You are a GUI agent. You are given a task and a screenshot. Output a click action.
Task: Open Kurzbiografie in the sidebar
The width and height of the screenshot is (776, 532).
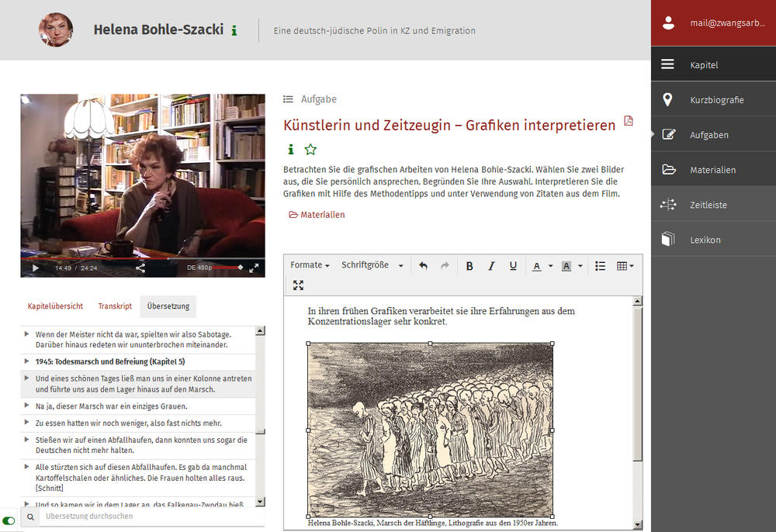tap(713, 99)
